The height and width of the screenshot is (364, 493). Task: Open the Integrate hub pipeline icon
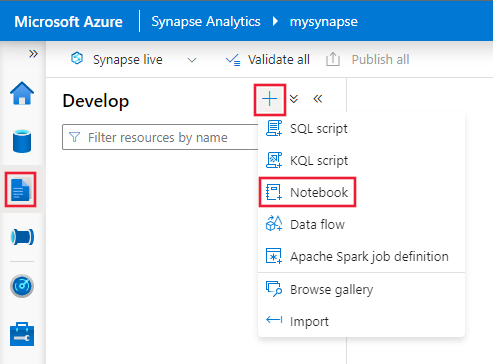click(x=22, y=237)
